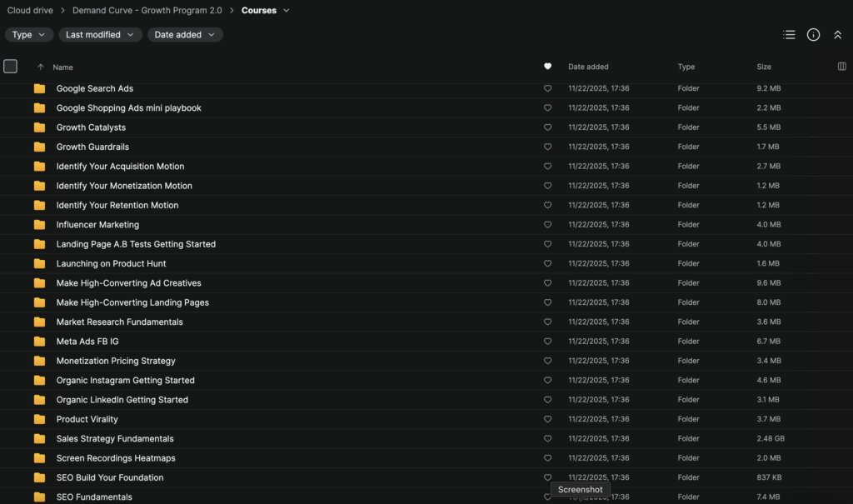This screenshot has height=504, width=853.
Task: Toggle favourite heart for Sales Strategy Fundamentals
Action: coord(547,439)
